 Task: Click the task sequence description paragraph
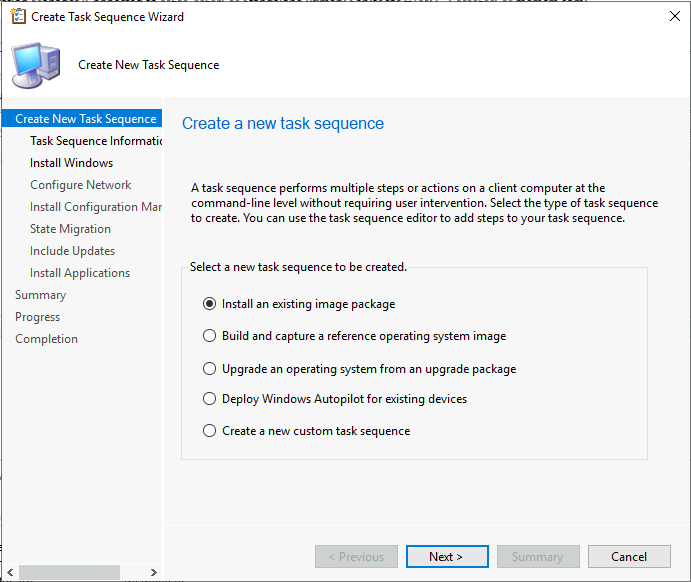click(424, 203)
